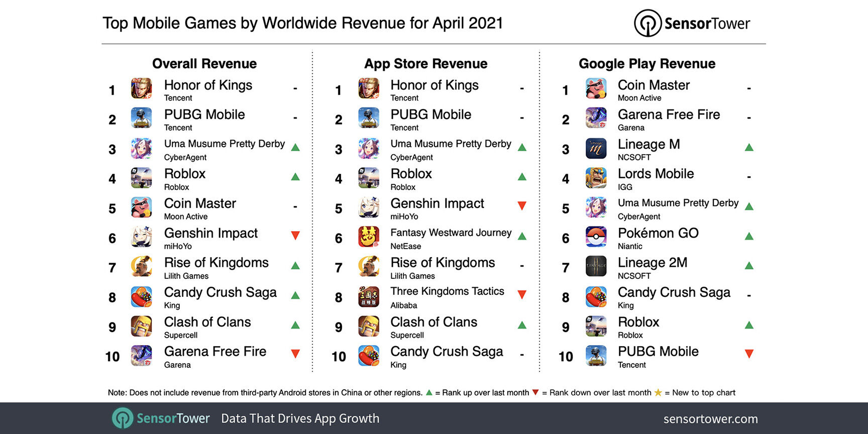Viewport: 868px width, 434px height.
Task: Click the yellow star icon in the legend note
Action: tap(658, 392)
